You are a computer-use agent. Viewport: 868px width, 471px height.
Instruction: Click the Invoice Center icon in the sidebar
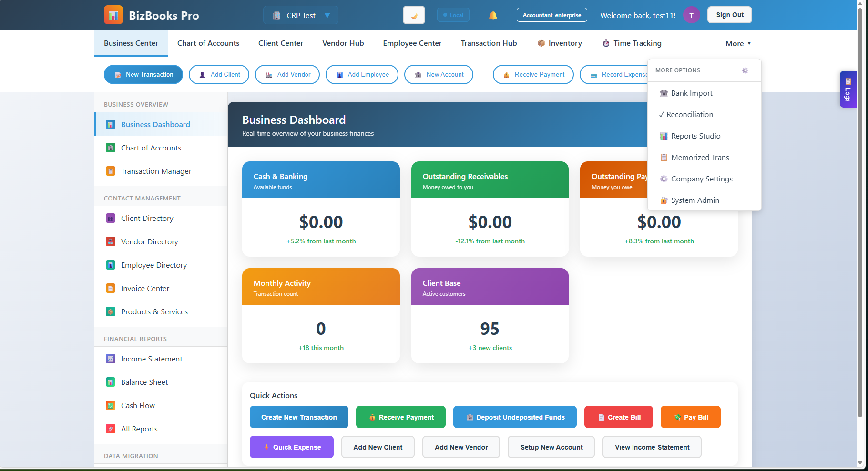click(x=111, y=288)
